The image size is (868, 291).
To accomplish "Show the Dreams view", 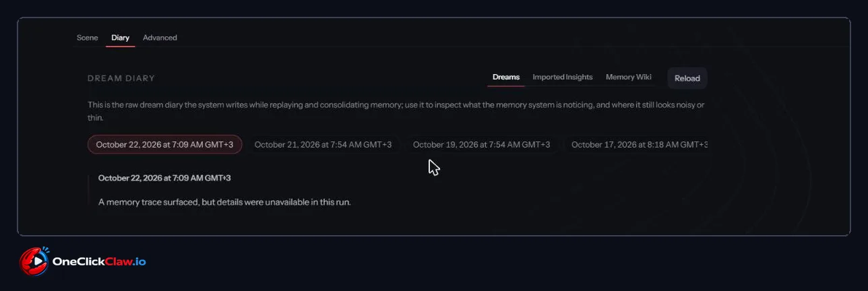I will pyautogui.click(x=506, y=77).
